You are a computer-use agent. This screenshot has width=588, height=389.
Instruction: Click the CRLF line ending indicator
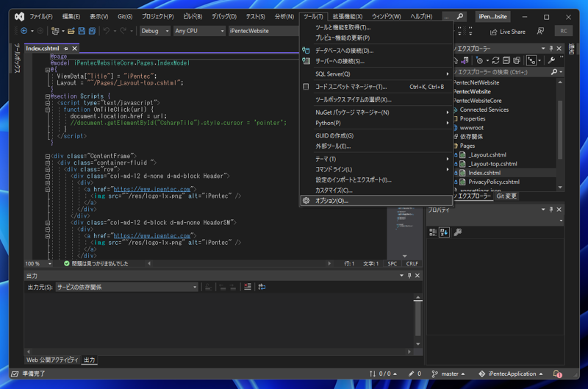(412, 264)
